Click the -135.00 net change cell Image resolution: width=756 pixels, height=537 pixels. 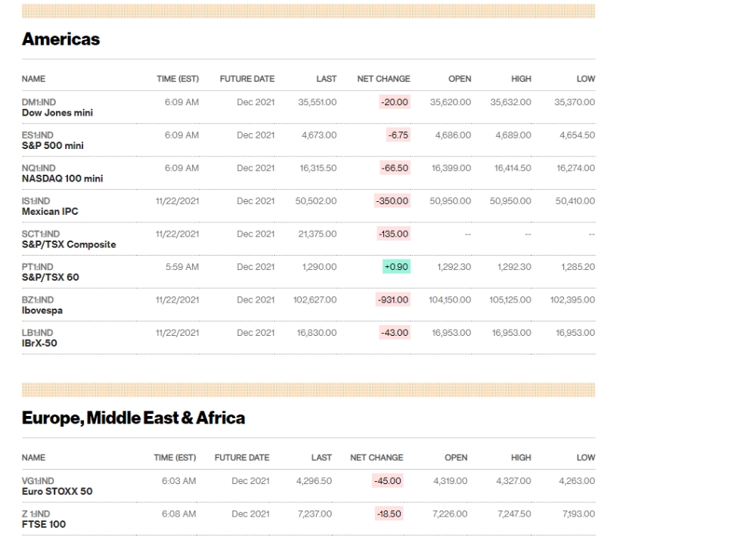[393, 234]
